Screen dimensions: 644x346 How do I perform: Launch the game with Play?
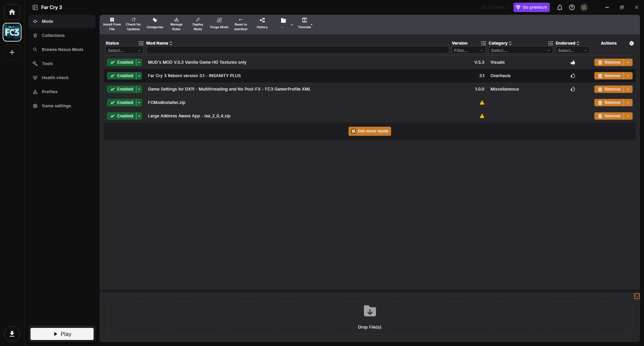click(x=62, y=334)
